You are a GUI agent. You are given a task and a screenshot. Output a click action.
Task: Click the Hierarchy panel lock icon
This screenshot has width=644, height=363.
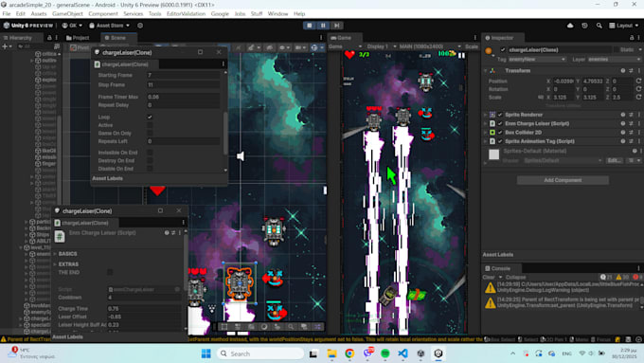[49, 38]
